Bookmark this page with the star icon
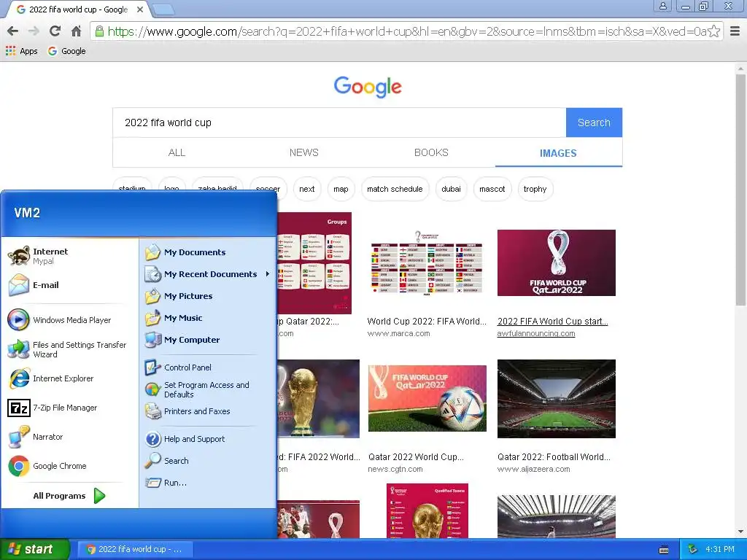 [x=713, y=31]
